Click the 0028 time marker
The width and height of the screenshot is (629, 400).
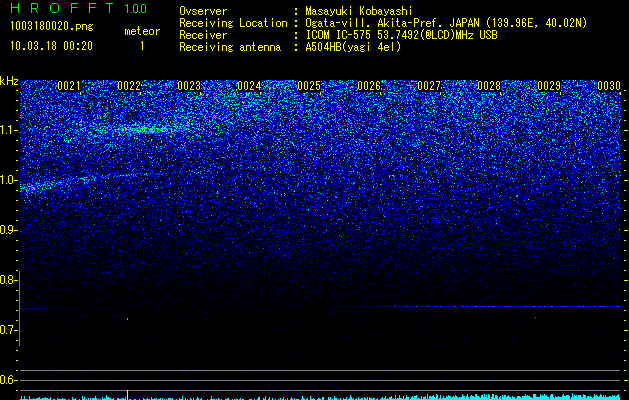pyautogui.click(x=489, y=86)
